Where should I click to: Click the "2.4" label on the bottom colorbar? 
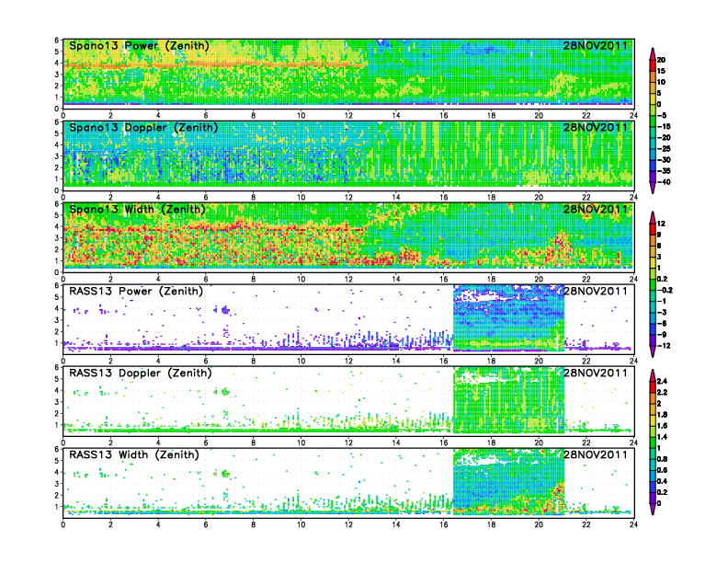point(663,382)
